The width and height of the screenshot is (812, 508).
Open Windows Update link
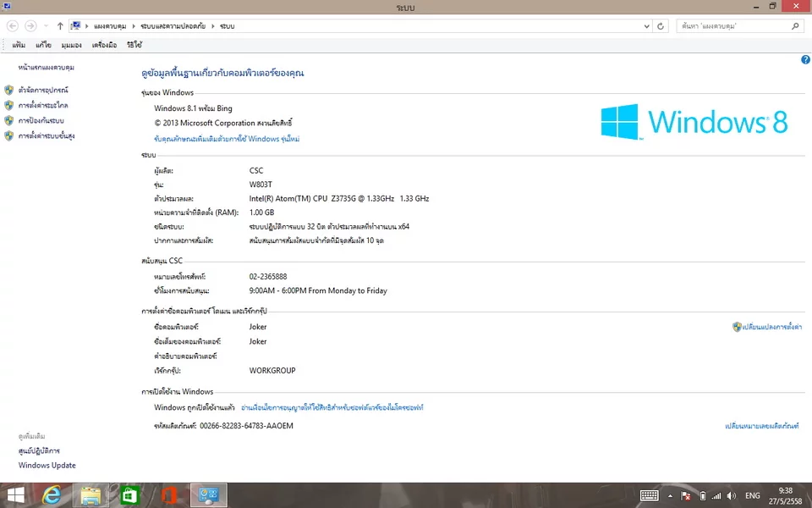pyautogui.click(x=47, y=466)
